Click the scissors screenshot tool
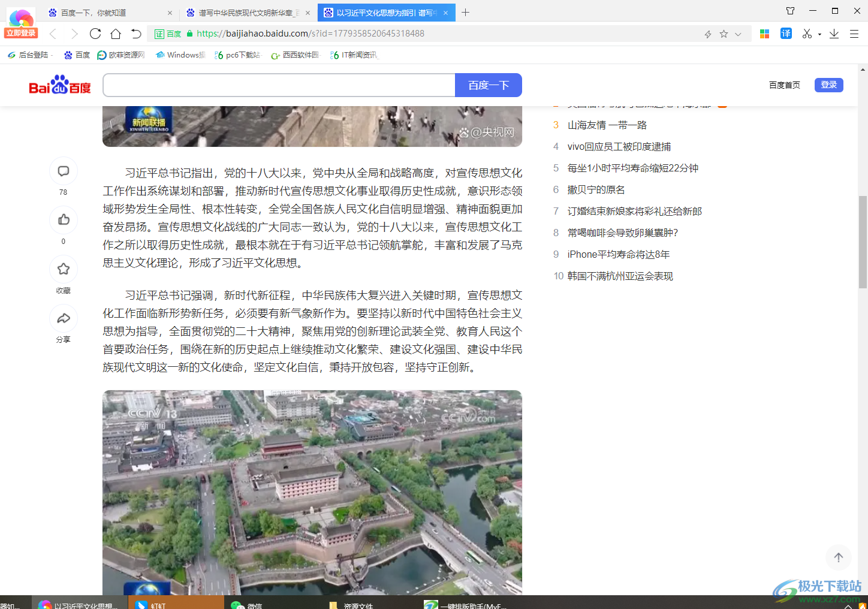868x609 pixels. point(807,34)
